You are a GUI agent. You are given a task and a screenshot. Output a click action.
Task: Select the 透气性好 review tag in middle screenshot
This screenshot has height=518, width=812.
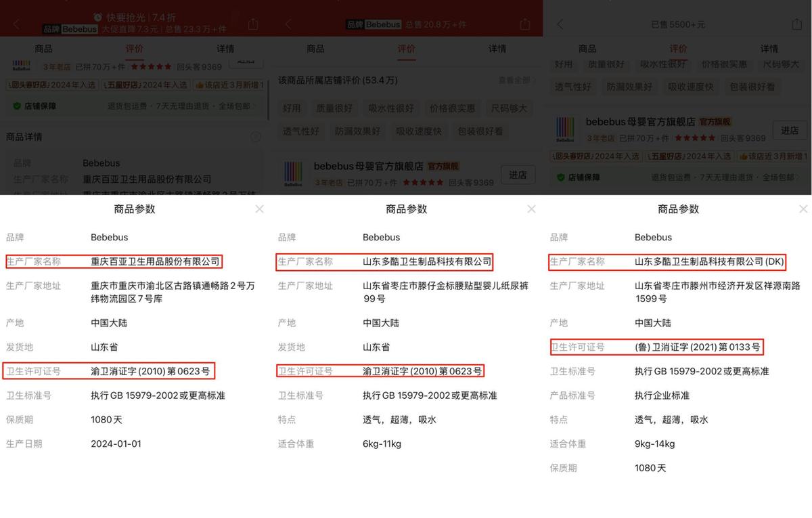301,131
